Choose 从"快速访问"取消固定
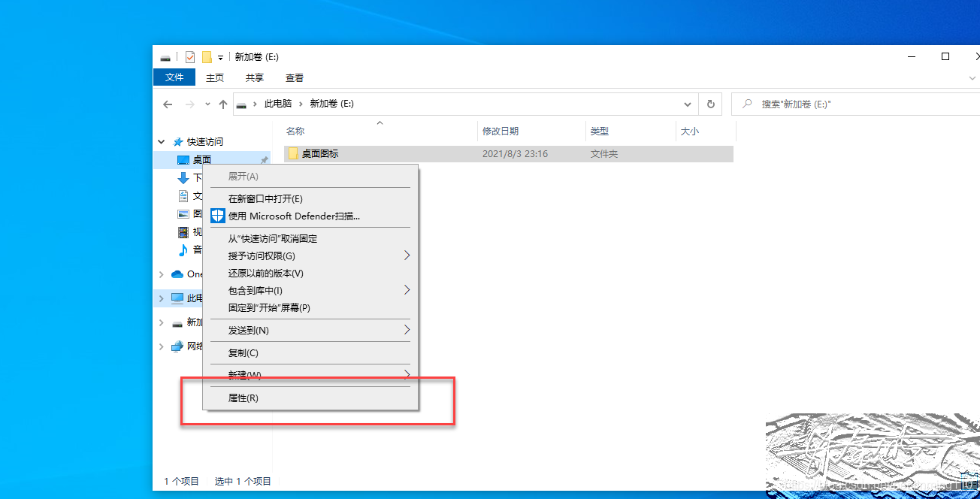This screenshot has width=980, height=499. pyautogui.click(x=310, y=239)
